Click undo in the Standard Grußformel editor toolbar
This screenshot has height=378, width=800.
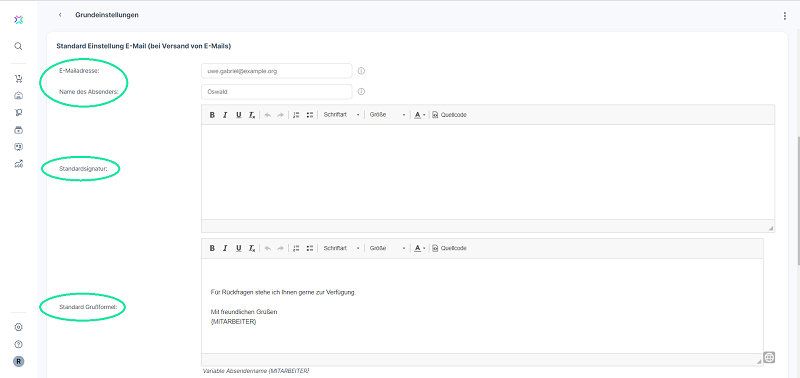tap(267, 248)
